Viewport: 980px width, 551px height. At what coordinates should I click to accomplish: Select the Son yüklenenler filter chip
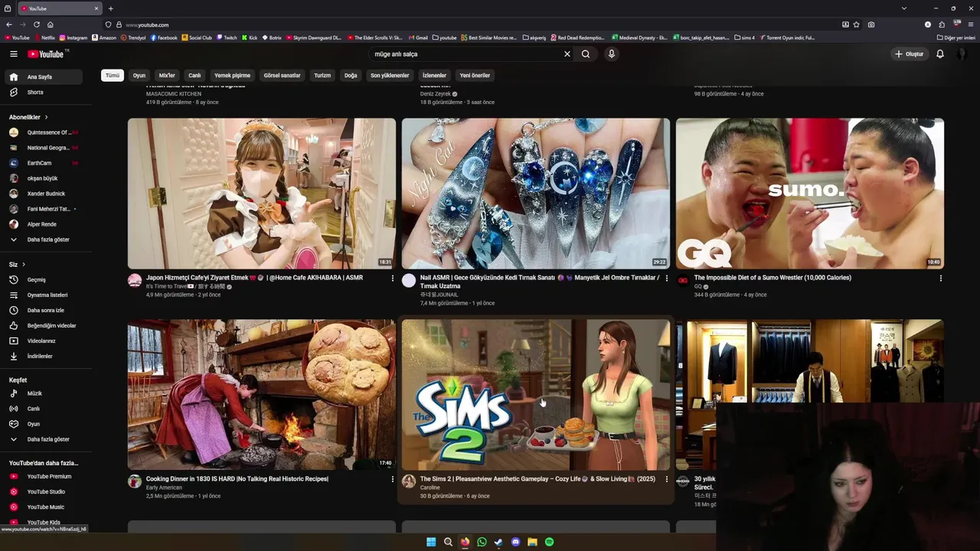point(390,75)
